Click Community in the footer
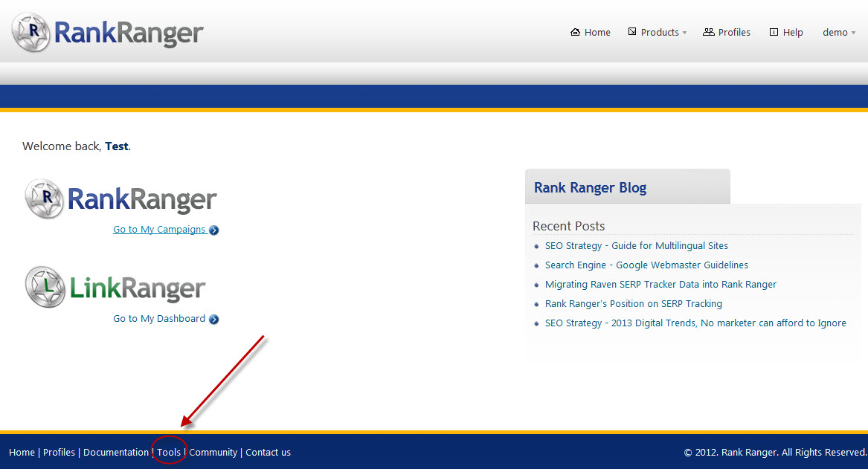Viewport: 868px width, 469px height. [x=213, y=453]
